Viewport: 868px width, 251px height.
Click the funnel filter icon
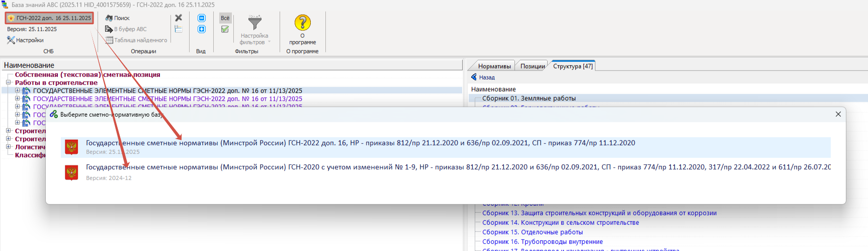click(255, 23)
